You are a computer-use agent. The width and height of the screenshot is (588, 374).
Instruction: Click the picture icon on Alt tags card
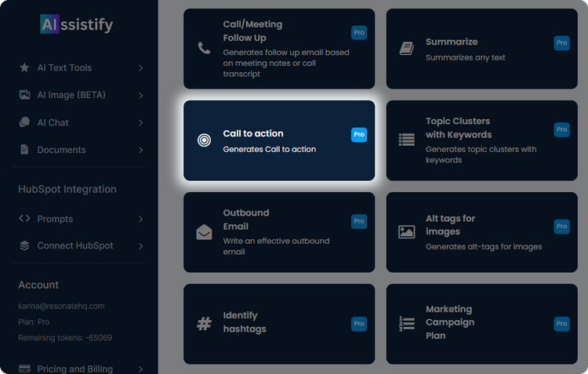(x=406, y=232)
